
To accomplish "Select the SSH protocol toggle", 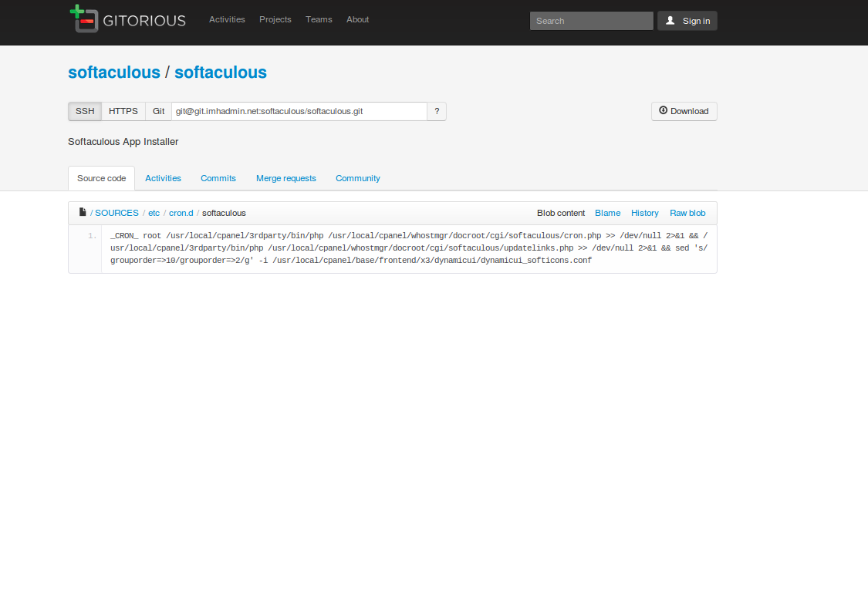I will (x=85, y=111).
